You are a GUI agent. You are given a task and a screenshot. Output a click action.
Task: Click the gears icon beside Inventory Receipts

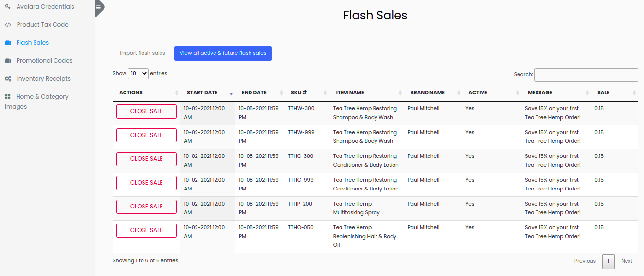tap(8, 79)
